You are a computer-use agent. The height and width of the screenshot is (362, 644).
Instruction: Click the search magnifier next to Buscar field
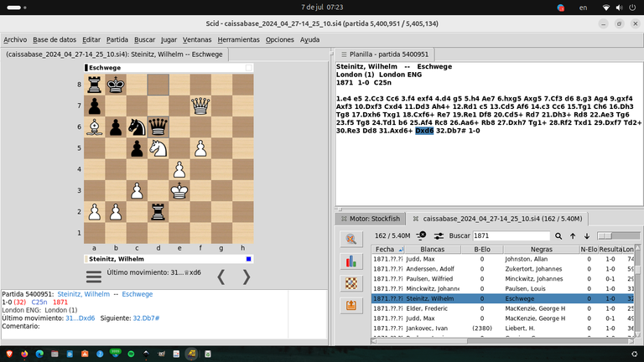click(558, 235)
